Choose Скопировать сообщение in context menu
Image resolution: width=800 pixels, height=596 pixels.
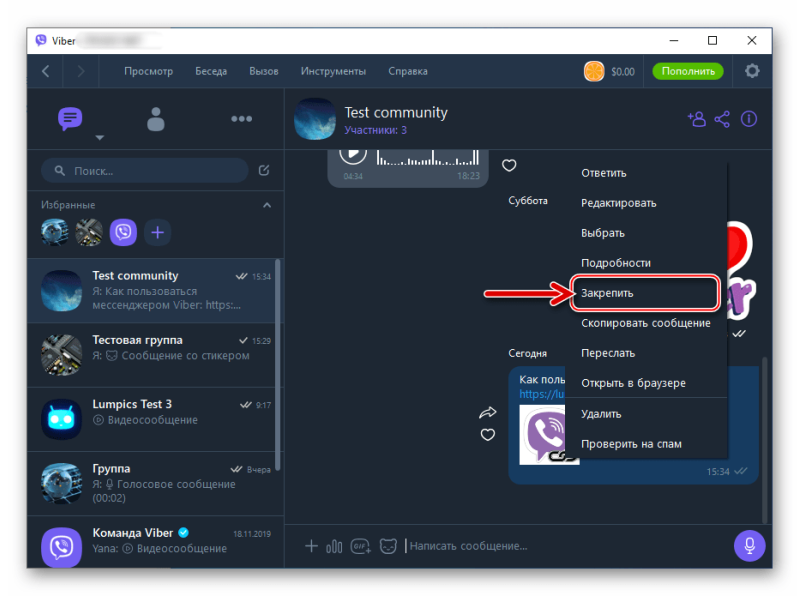pos(645,323)
